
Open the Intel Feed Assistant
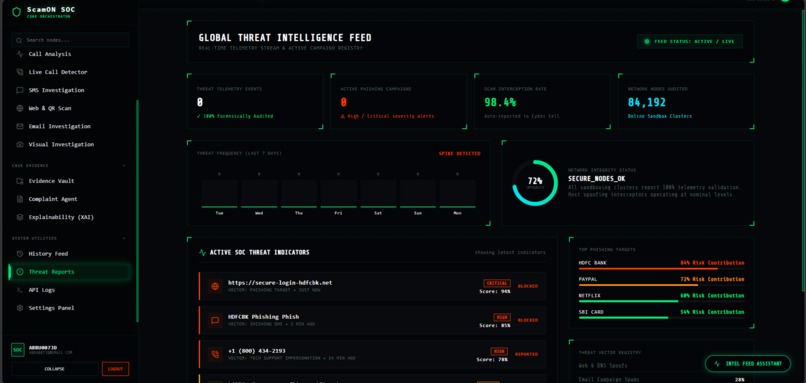click(747, 363)
